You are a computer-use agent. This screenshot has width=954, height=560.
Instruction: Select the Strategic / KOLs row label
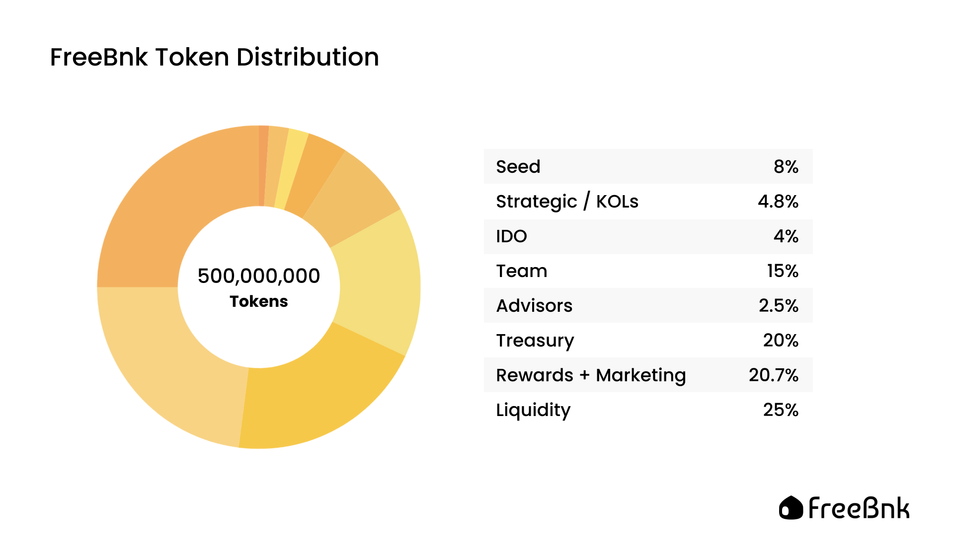click(567, 201)
